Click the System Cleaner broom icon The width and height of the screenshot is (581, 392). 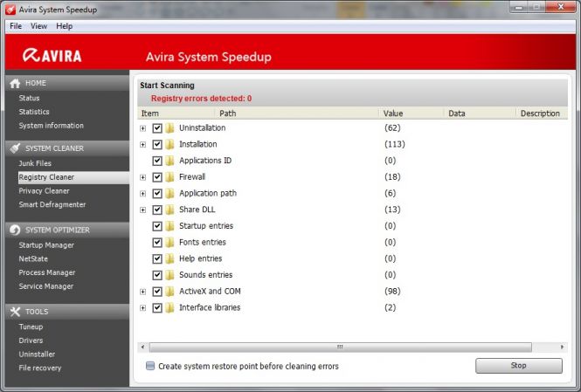click(15, 148)
